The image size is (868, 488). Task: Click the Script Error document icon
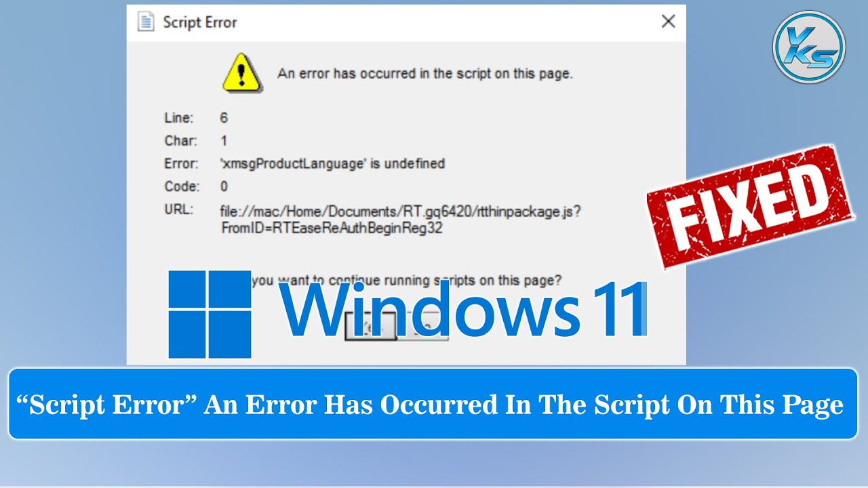[145, 22]
